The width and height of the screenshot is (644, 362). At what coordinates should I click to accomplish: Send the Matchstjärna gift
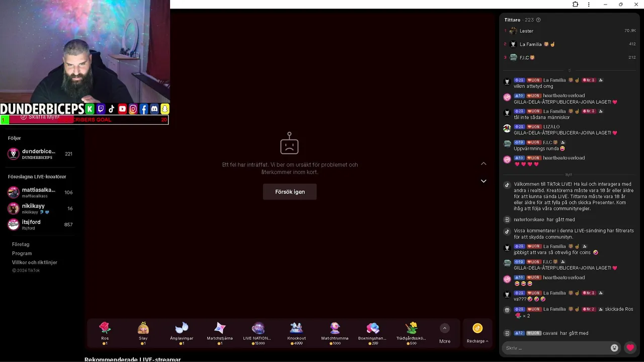(220, 333)
